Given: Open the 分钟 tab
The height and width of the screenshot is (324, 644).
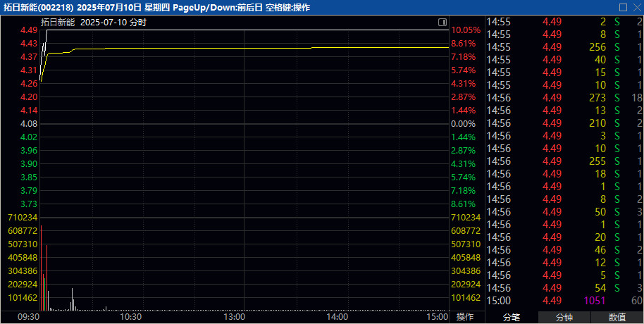Looking at the screenshot, I should click(564, 317).
